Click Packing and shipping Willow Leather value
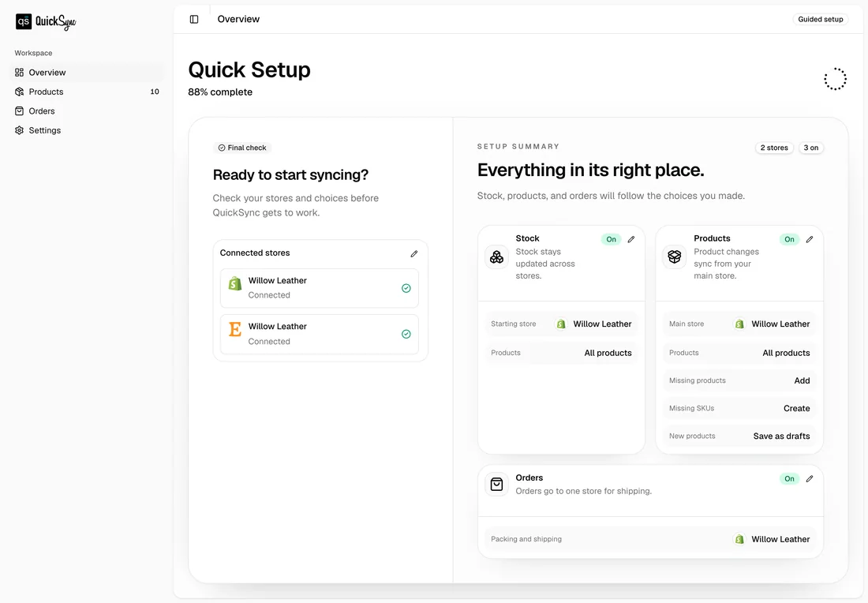Image resolution: width=868 pixels, height=603 pixels. click(x=780, y=539)
